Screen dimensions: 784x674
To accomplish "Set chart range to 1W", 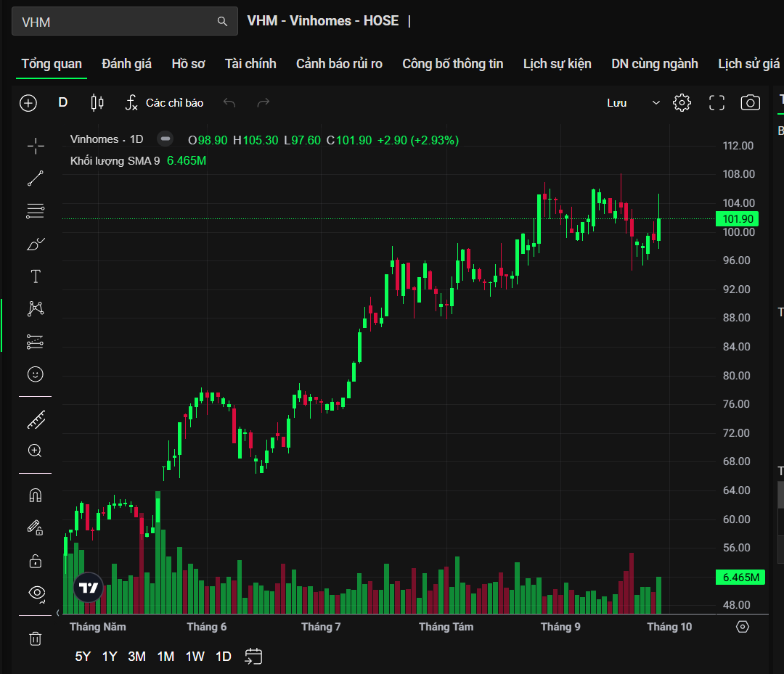I will click(x=195, y=657).
